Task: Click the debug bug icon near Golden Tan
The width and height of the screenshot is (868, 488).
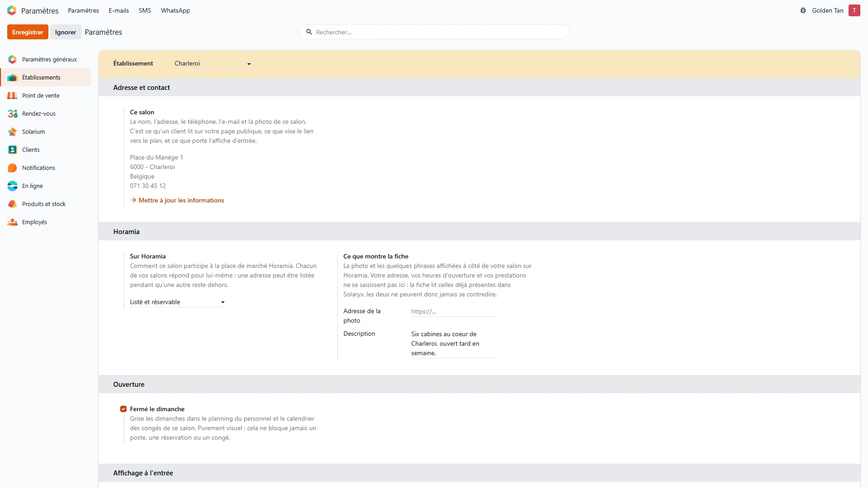Action: click(803, 10)
